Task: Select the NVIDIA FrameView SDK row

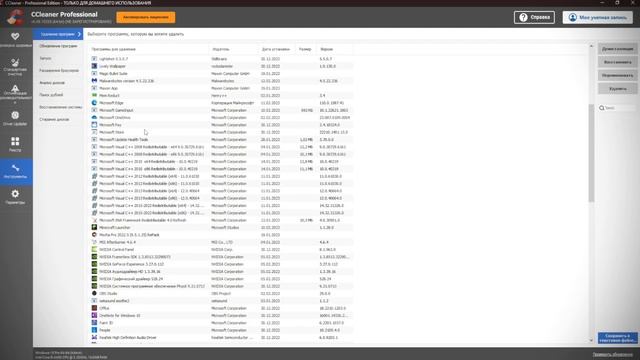Action: coord(221,257)
